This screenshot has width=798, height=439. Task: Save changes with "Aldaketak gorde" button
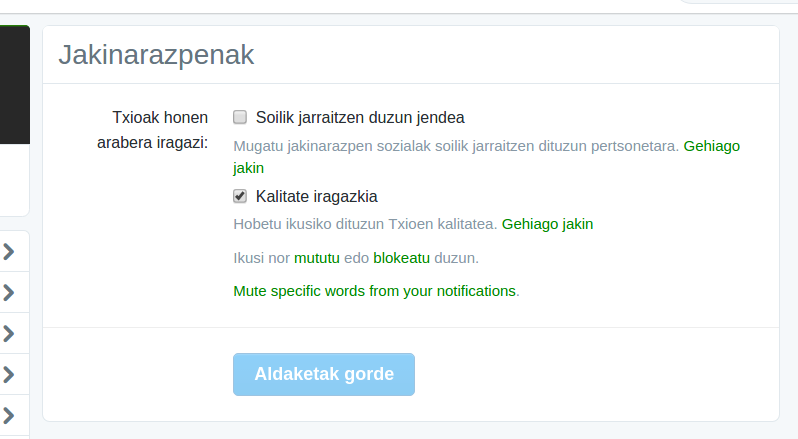point(324,374)
